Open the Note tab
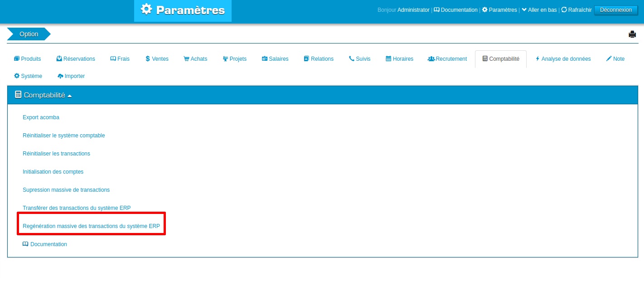 point(615,58)
